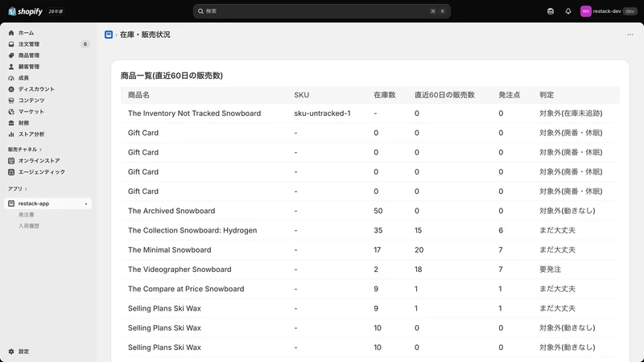
Task: Open 顧客管理 customers person icon
Action: (11, 67)
